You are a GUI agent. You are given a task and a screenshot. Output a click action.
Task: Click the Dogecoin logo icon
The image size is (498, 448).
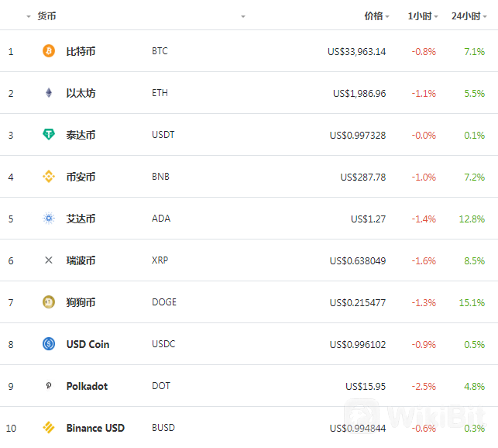coord(49,302)
